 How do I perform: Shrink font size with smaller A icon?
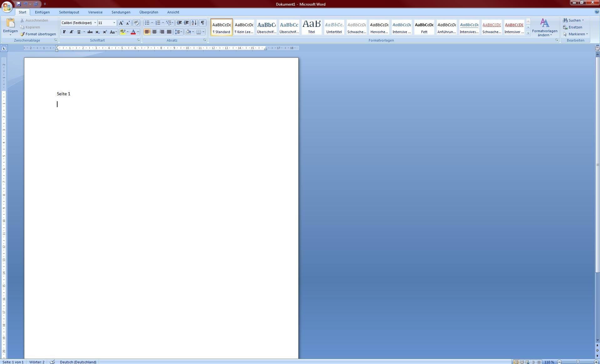(x=128, y=23)
